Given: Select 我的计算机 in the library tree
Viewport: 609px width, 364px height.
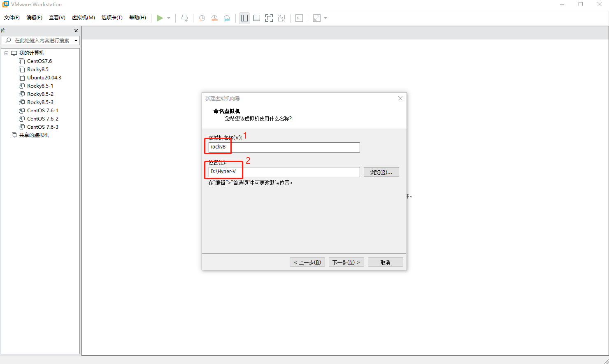Looking at the screenshot, I should click(32, 53).
